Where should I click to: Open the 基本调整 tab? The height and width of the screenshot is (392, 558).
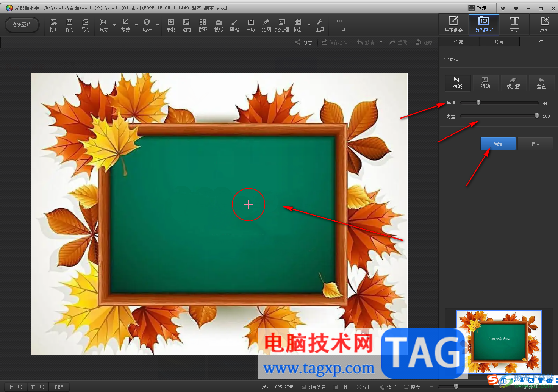click(453, 24)
